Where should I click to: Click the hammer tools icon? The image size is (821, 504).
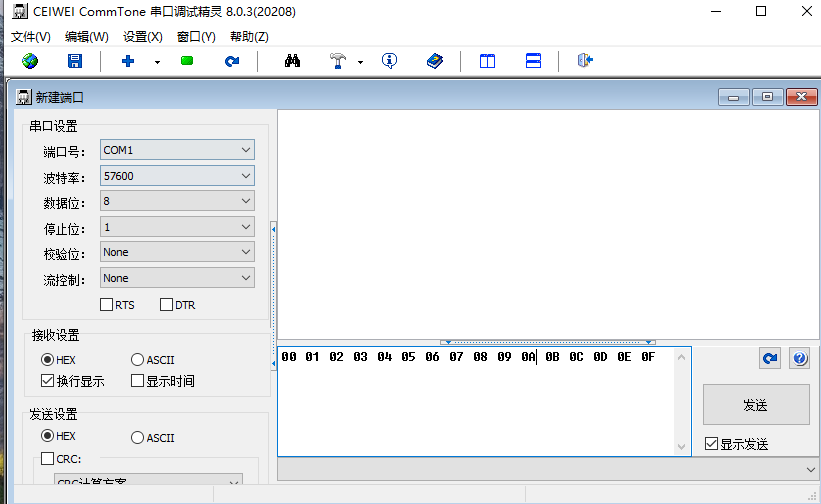click(x=338, y=61)
